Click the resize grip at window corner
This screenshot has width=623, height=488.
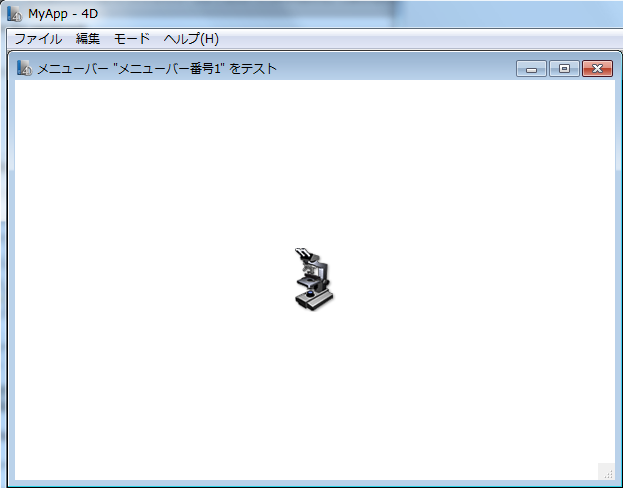[x=608, y=473]
